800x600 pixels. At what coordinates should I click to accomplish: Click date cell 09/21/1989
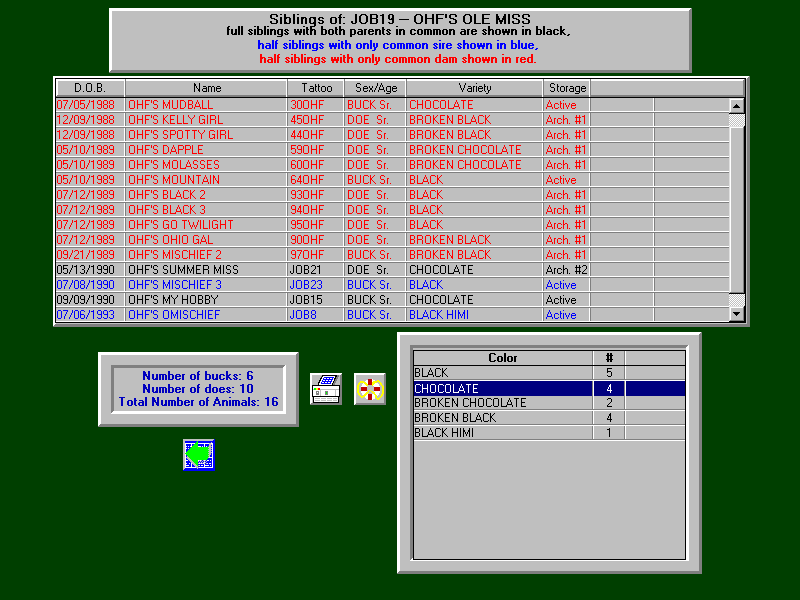tap(90, 255)
